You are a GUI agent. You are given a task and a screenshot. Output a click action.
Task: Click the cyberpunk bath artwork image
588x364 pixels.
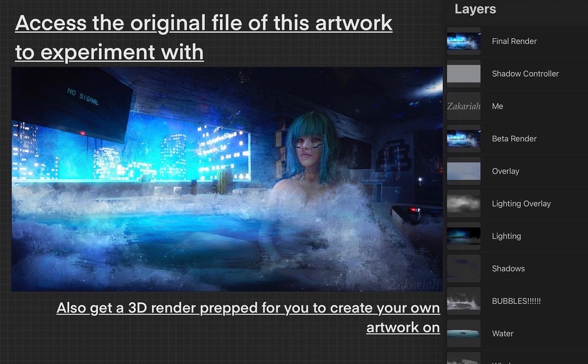(x=227, y=180)
